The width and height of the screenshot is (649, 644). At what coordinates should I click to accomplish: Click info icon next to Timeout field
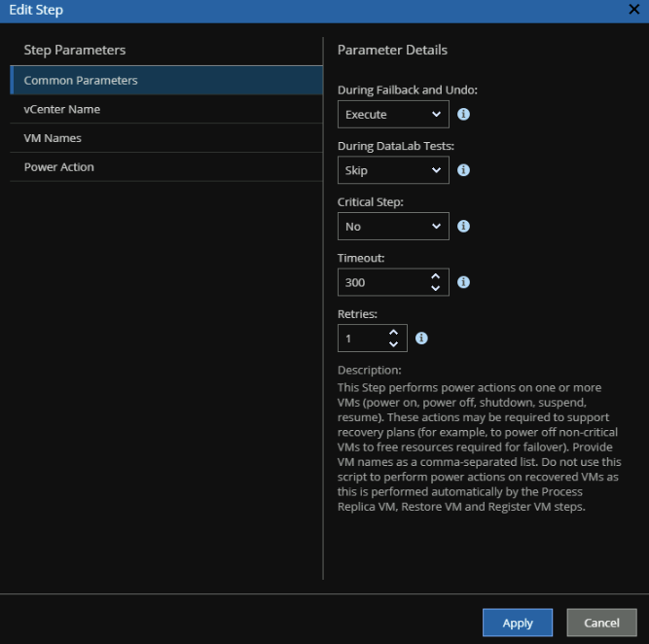tap(463, 282)
